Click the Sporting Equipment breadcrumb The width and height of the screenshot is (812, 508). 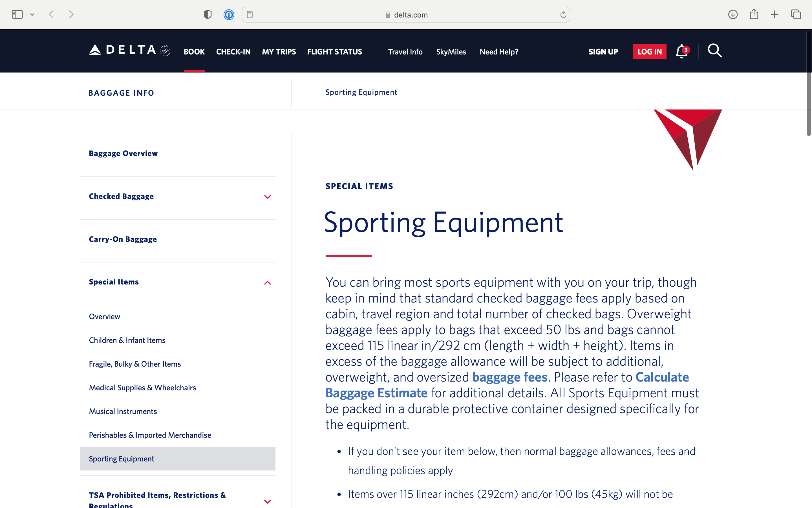click(x=361, y=92)
